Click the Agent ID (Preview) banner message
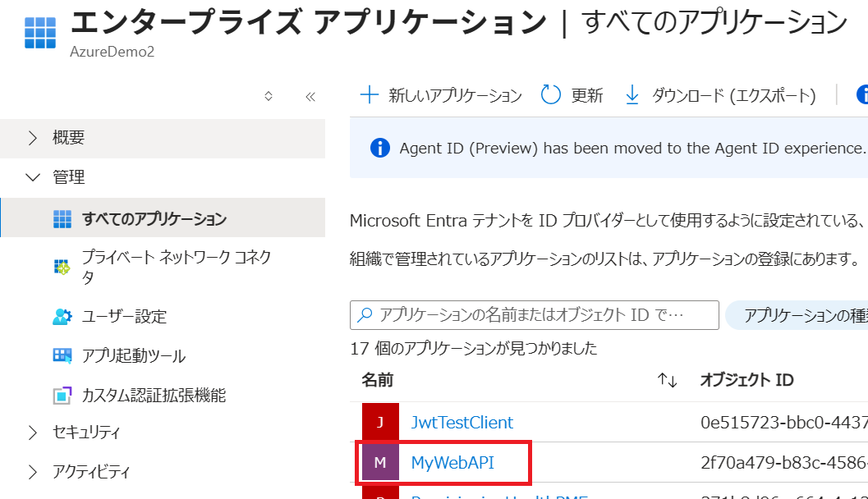The height and width of the screenshot is (499, 868). (x=631, y=149)
